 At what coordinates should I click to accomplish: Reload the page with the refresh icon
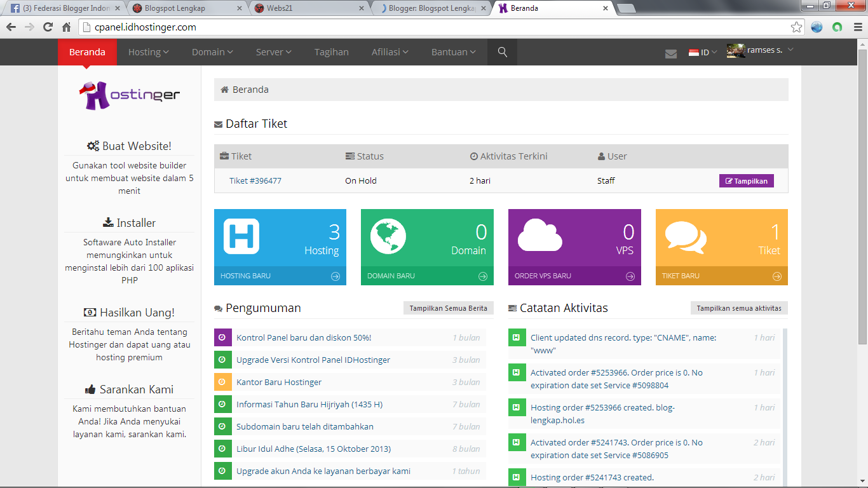(x=48, y=27)
